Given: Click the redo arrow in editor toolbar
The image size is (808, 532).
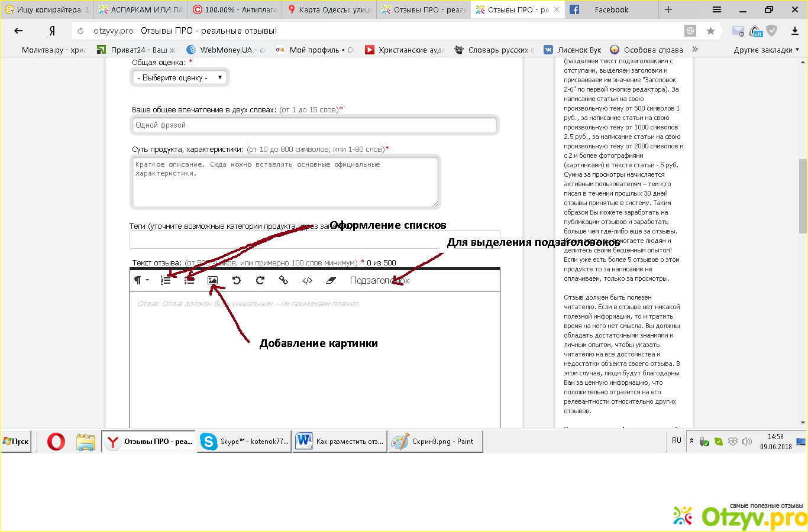Looking at the screenshot, I should point(260,280).
